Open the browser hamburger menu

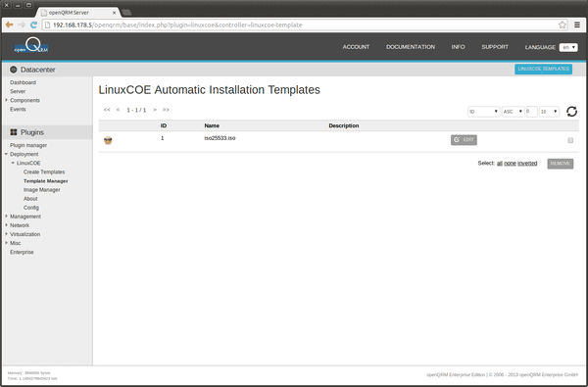coord(577,24)
